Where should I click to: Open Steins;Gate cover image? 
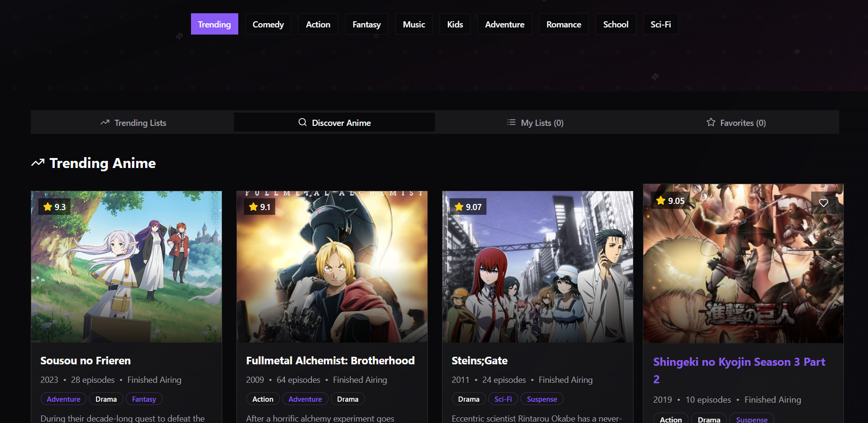tap(538, 267)
